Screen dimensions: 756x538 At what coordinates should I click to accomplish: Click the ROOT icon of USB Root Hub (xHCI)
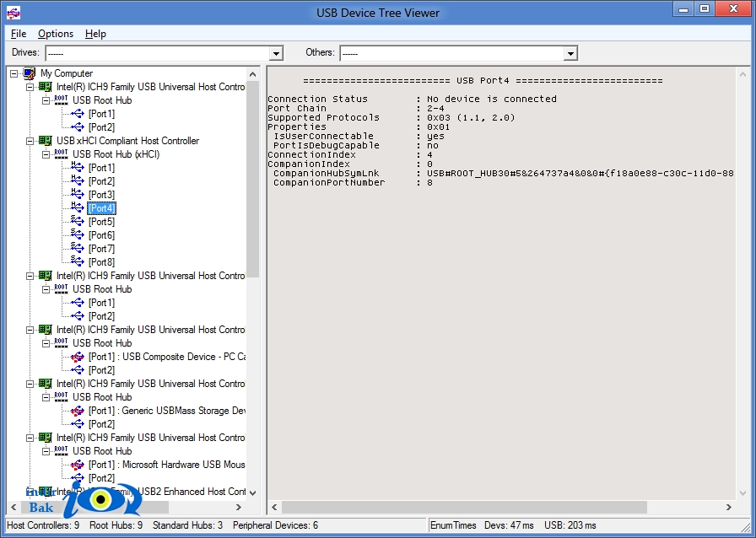[62, 153]
